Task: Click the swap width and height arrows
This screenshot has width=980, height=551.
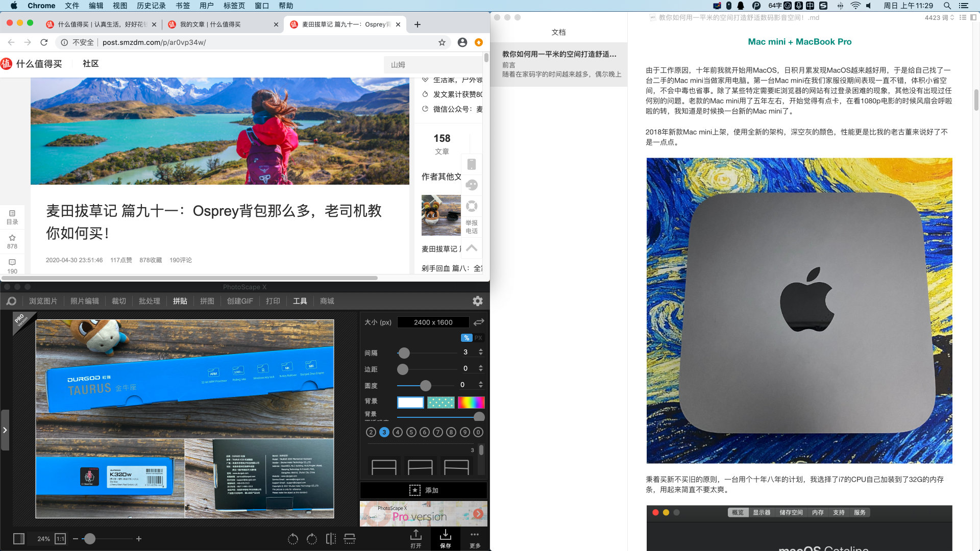Action: click(x=478, y=322)
